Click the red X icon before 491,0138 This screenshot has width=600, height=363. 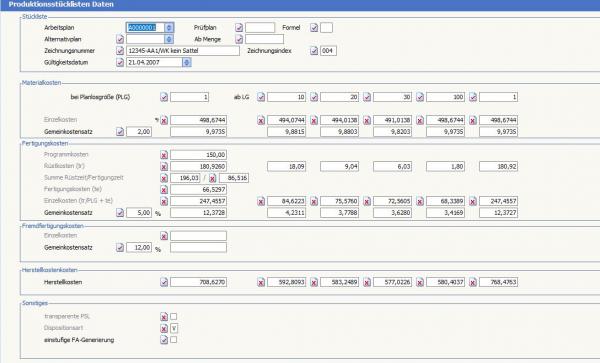(x=367, y=120)
